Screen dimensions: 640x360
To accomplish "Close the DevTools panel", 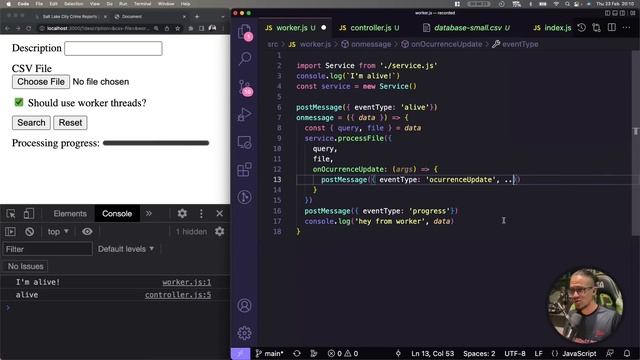I will (x=220, y=213).
